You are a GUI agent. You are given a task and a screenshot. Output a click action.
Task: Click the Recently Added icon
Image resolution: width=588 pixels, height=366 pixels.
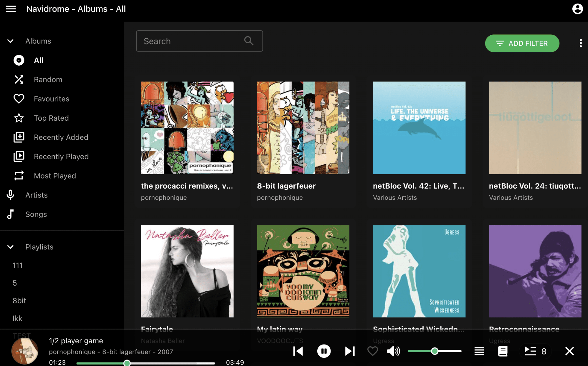click(x=19, y=137)
